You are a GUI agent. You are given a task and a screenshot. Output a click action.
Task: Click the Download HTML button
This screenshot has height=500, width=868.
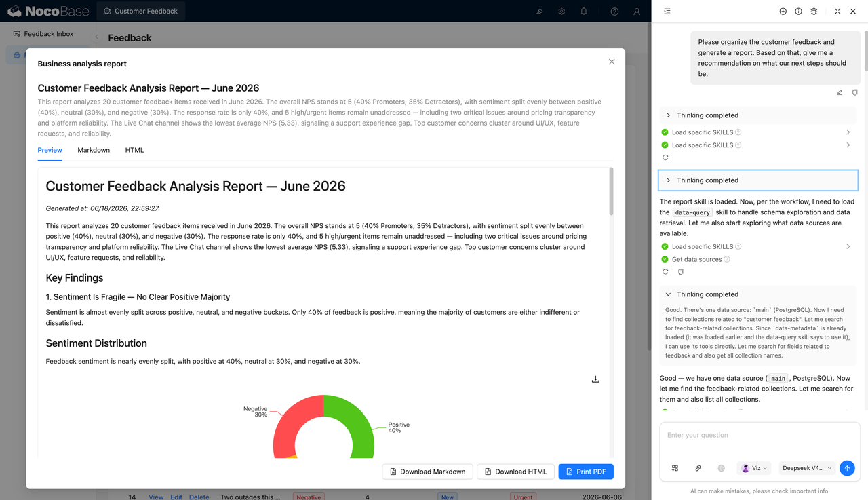coord(515,472)
